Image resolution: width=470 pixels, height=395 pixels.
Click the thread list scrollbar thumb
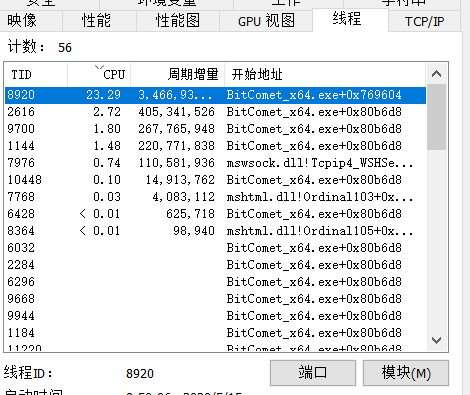click(x=436, y=117)
